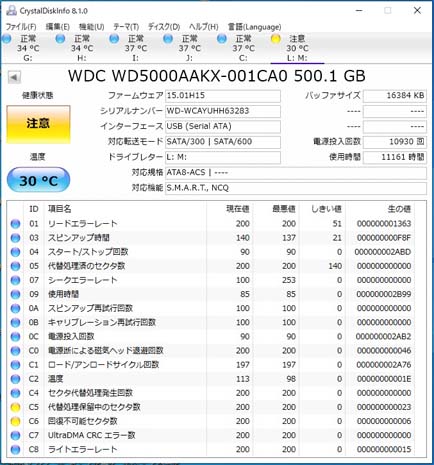Click the blue status icon for H: drive
This screenshot has height=465, width=434.
(x=60, y=39)
